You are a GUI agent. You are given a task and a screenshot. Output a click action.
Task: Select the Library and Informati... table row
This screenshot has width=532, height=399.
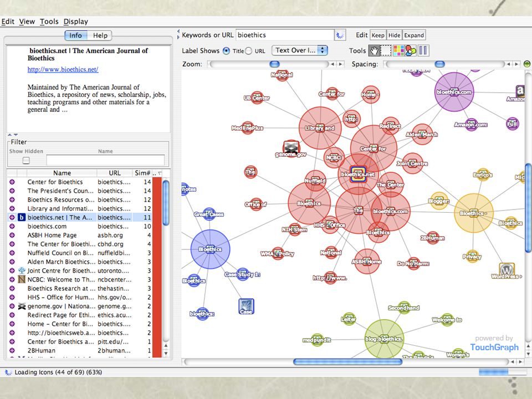point(79,208)
